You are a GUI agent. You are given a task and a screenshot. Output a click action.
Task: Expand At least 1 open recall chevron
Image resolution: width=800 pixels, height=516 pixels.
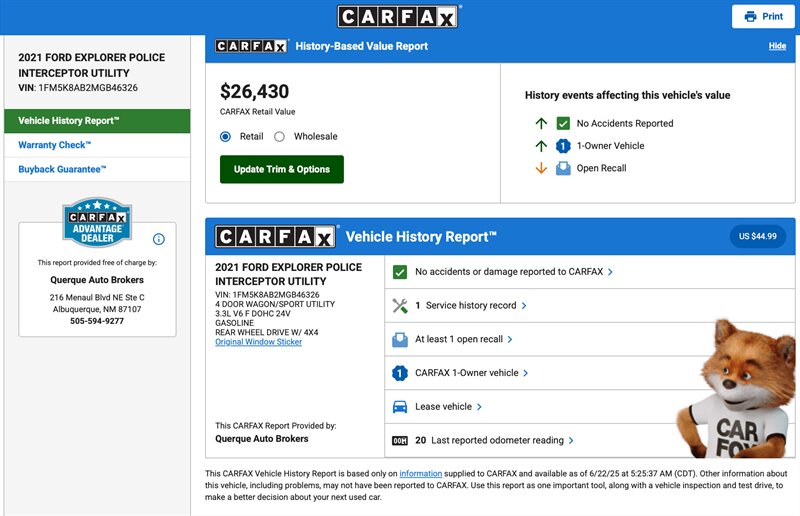pyautogui.click(x=510, y=339)
